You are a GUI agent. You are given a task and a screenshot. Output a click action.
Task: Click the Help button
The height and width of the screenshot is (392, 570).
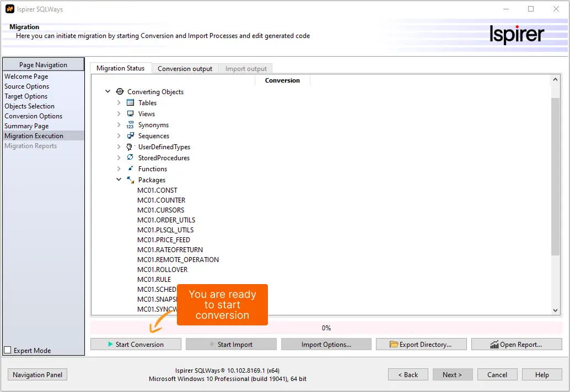pyautogui.click(x=542, y=374)
